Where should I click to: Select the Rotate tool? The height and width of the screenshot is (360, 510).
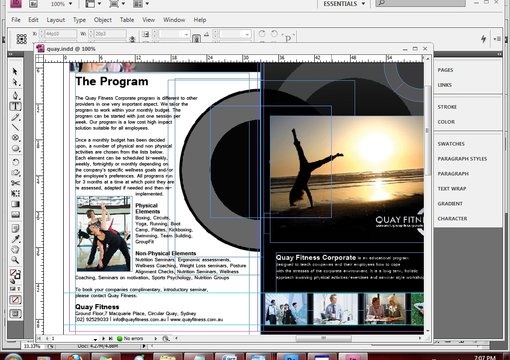point(15,162)
